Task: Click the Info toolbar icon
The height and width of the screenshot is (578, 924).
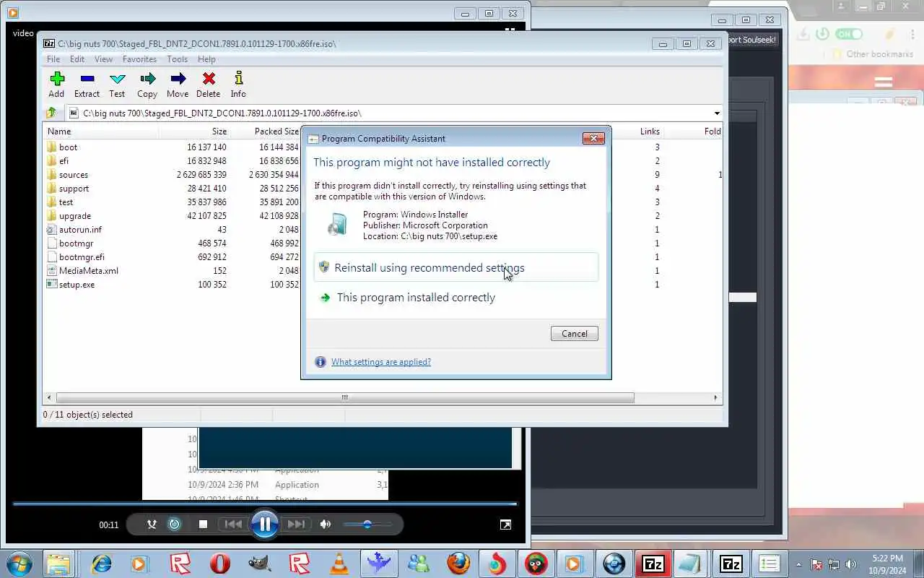Action: click(238, 84)
